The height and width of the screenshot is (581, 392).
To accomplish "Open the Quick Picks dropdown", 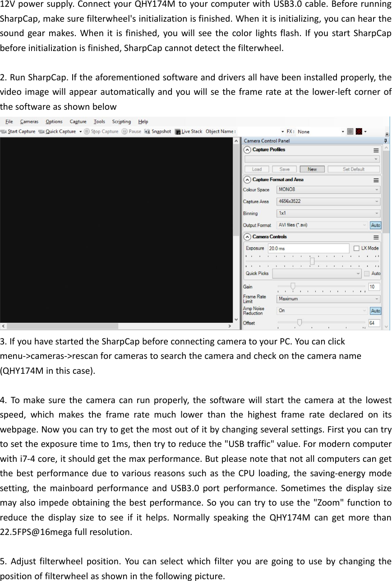I will pyautogui.click(x=317, y=274).
